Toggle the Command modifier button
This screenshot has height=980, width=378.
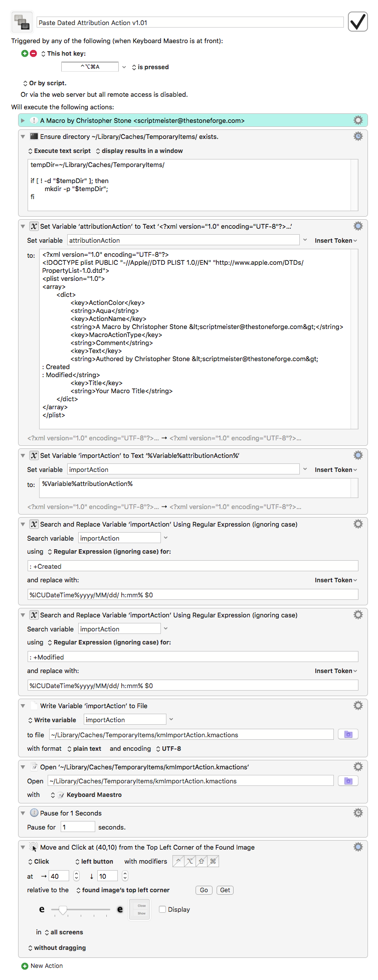coord(213,861)
